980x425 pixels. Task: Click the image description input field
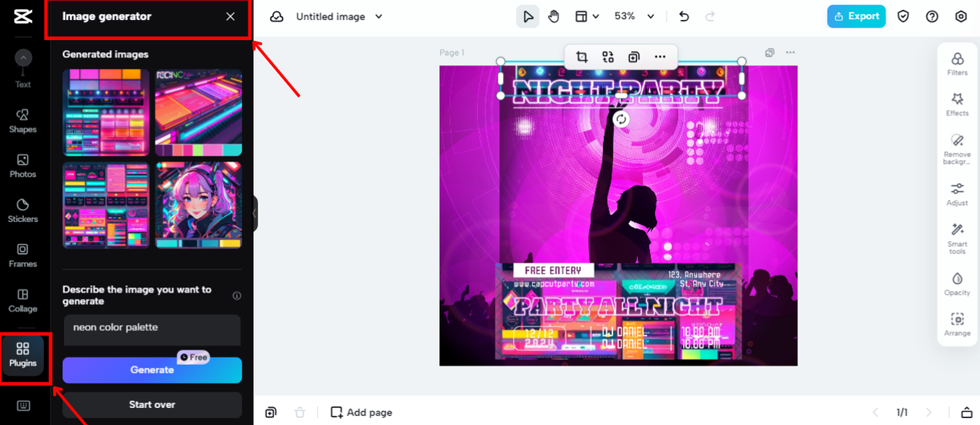[x=152, y=330]
